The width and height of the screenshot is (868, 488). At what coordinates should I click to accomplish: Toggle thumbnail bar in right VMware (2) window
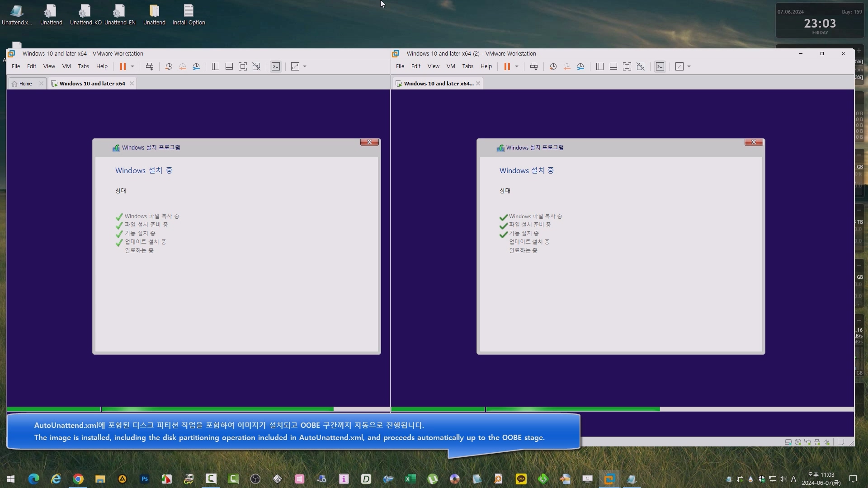(613, 66)
